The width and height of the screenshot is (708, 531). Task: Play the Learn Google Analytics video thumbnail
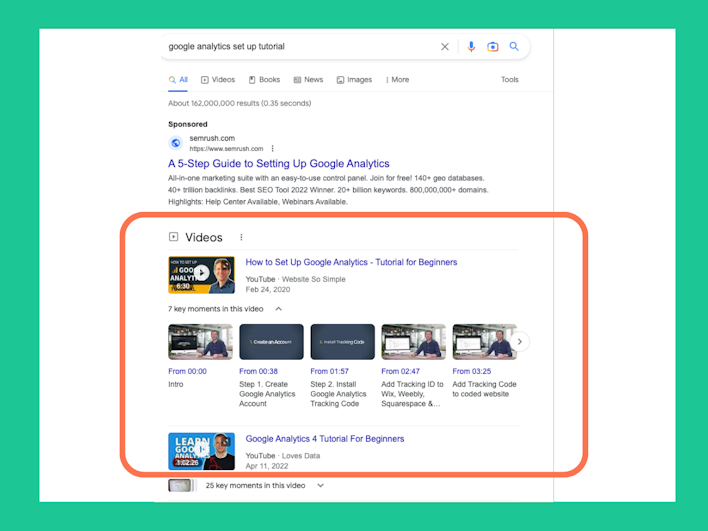201,452
